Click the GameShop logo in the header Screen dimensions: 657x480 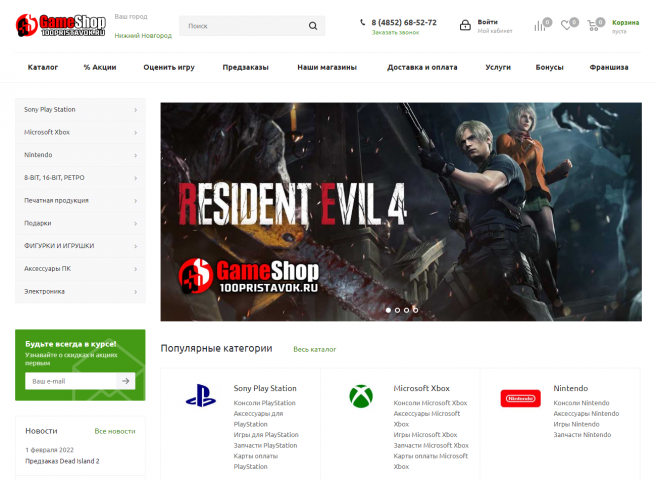(61, 25)
